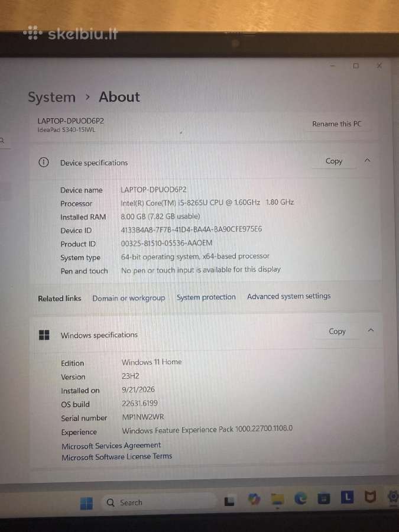This screenshot has width=399, height=532.
Task: Open Settings gear icon on the taskbar
Action: (393, 497)
